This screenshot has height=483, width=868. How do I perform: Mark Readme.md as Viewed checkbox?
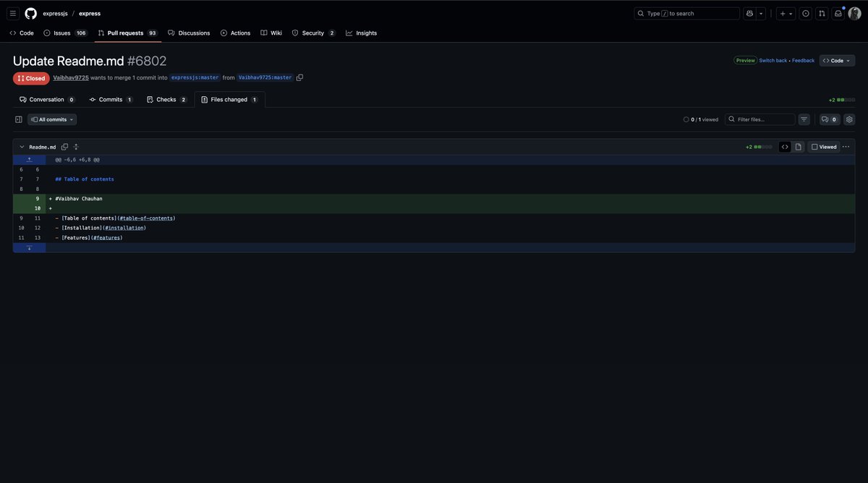tap(824, 147)
